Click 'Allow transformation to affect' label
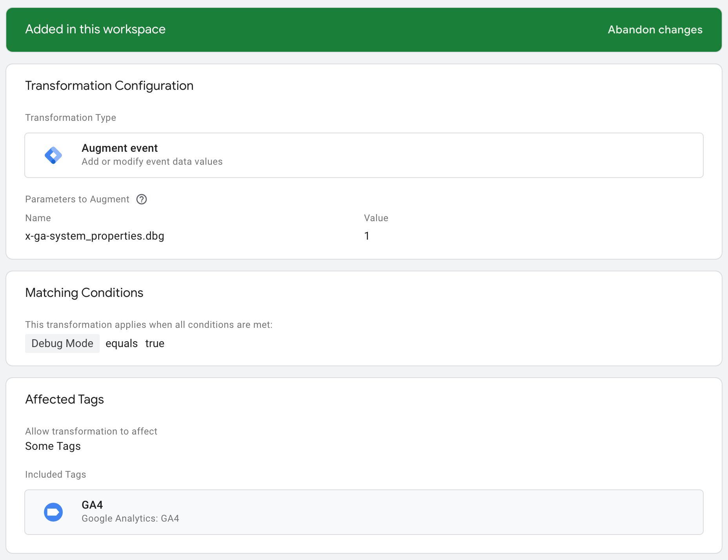The image size is (728, 560). tap(91, 431)
